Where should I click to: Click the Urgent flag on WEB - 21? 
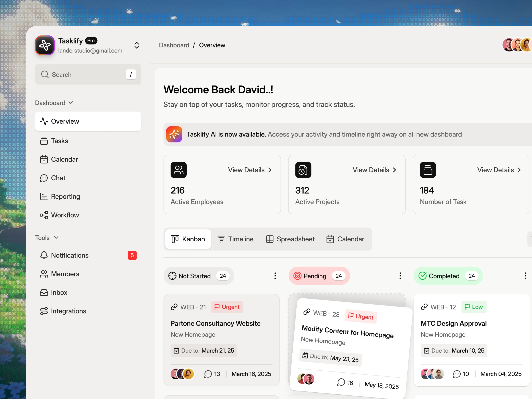pos(227,307)
